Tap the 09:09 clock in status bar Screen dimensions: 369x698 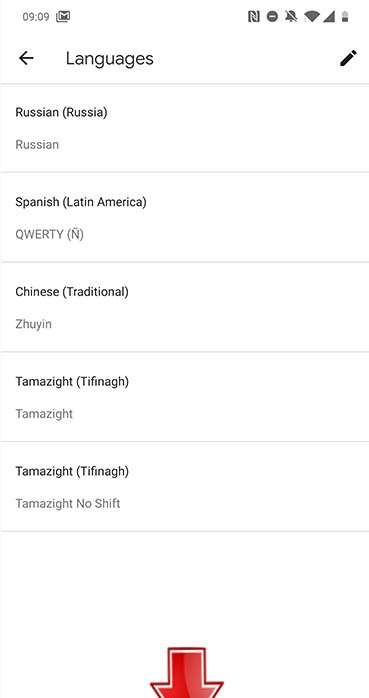[x=36, y=17]
